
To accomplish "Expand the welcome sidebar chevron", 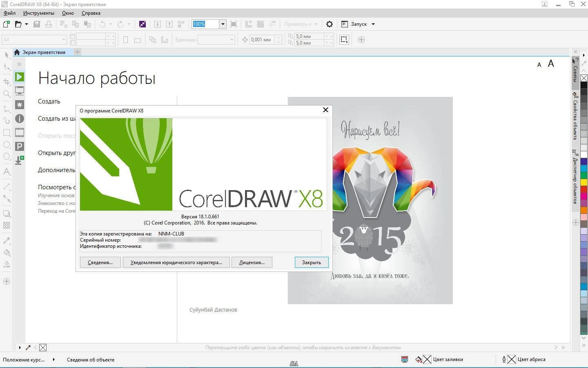I will (19, 64).
